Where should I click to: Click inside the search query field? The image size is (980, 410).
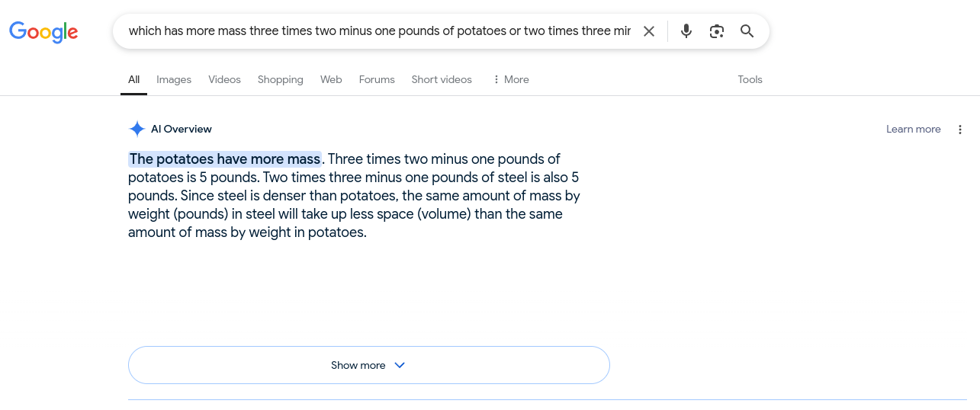(x=379, y=31)
